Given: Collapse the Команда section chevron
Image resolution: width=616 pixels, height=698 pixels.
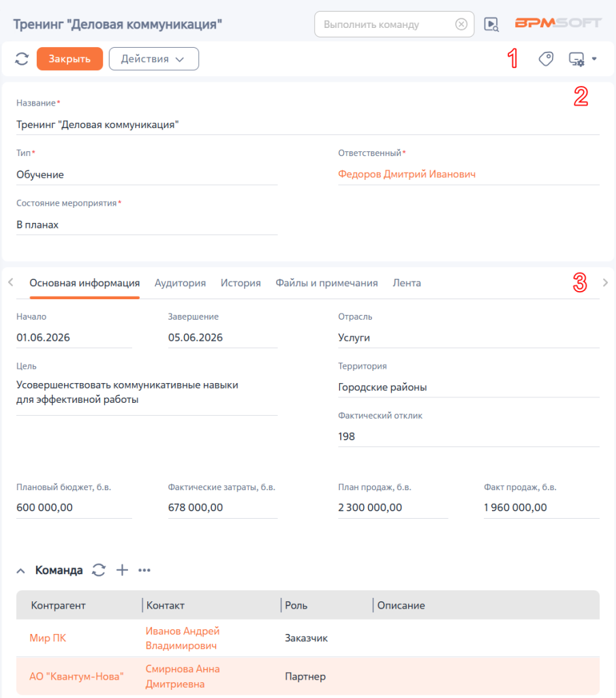Looking at the screenshot, I should [20, 571].
